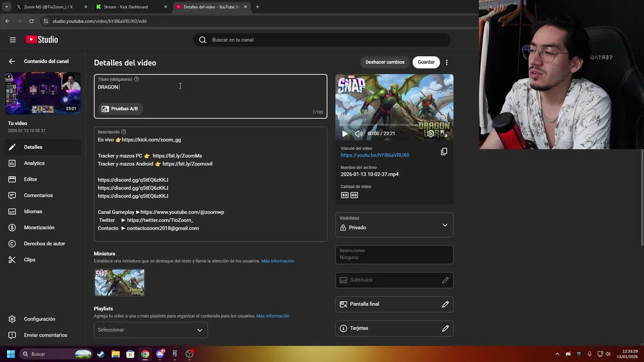Click the description help question icon

point(124,132)
